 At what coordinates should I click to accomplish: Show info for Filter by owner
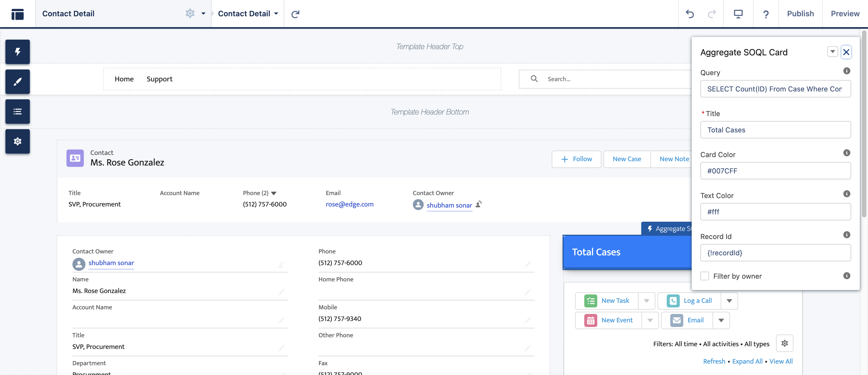[846, 276]
